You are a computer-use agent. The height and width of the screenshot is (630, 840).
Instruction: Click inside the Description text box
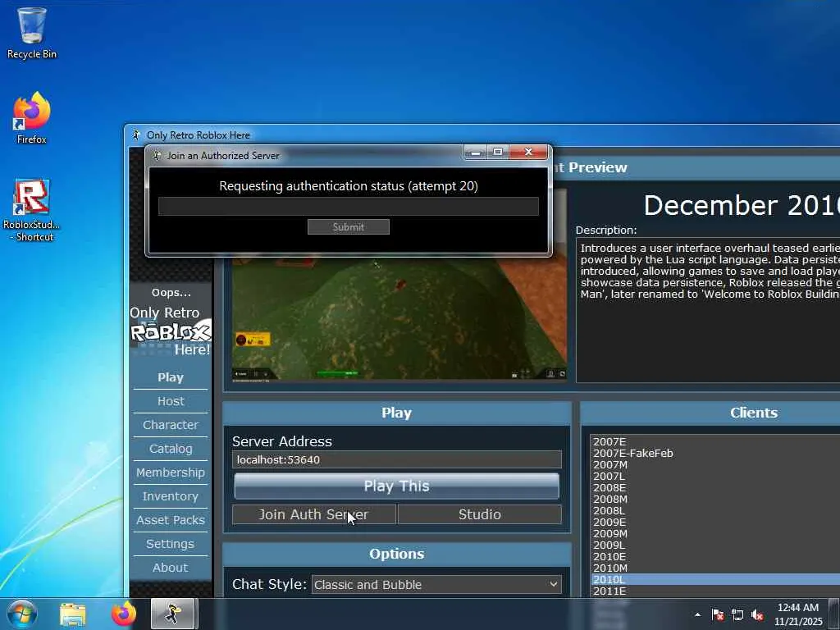point(708,311)
